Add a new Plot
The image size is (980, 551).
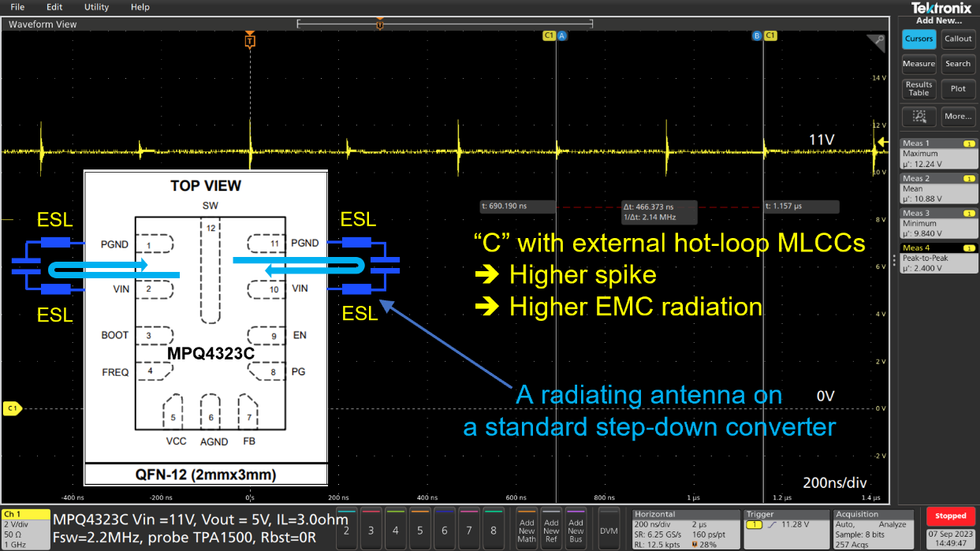point(958,88)
